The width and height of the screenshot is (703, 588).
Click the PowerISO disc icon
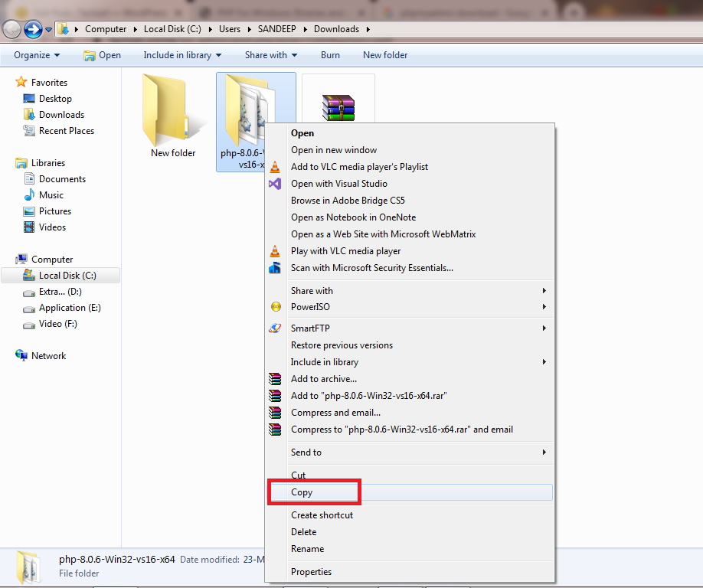(x=276, y=307)
